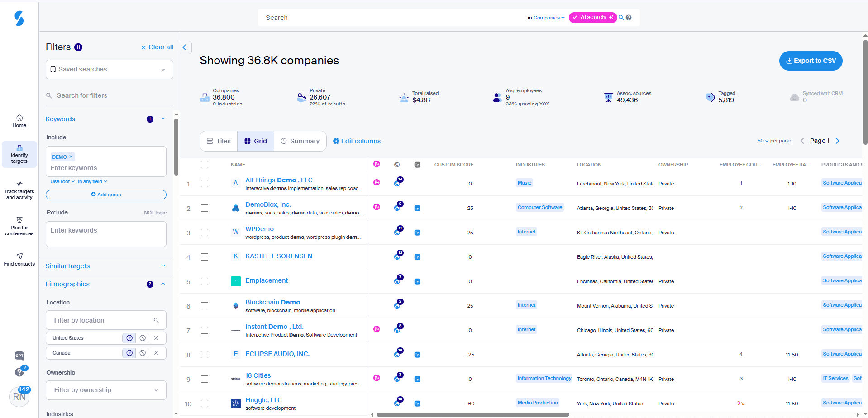Remove the Canada location filter

pos(156,353)
